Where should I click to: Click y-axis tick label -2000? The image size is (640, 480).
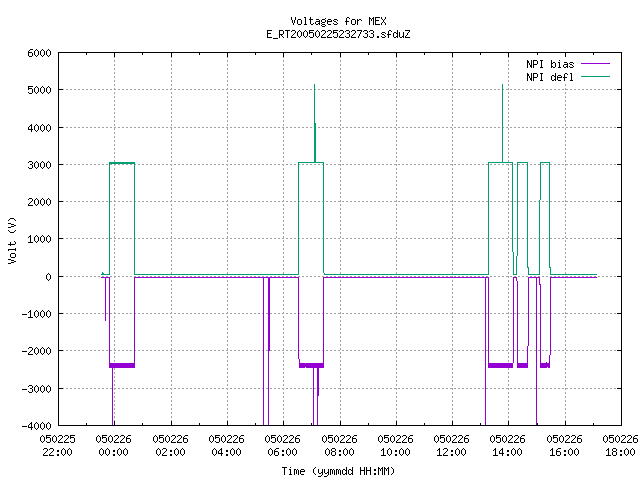tap(36, 351)
